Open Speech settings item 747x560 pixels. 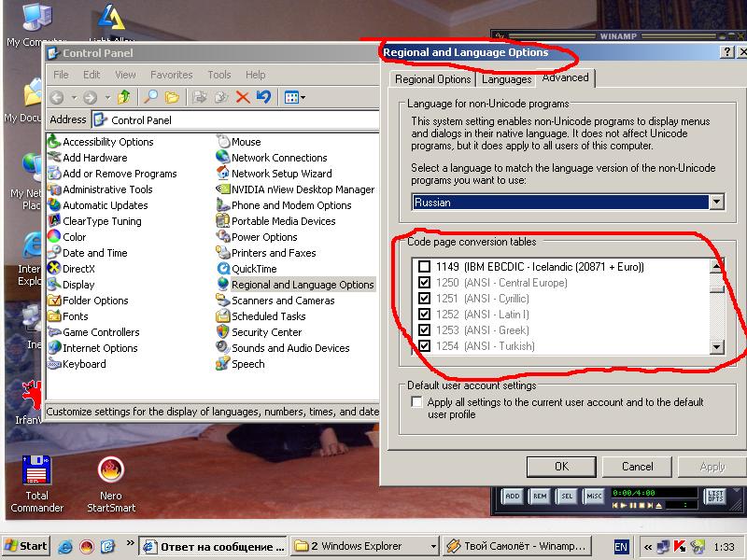(x=241, y=364)
